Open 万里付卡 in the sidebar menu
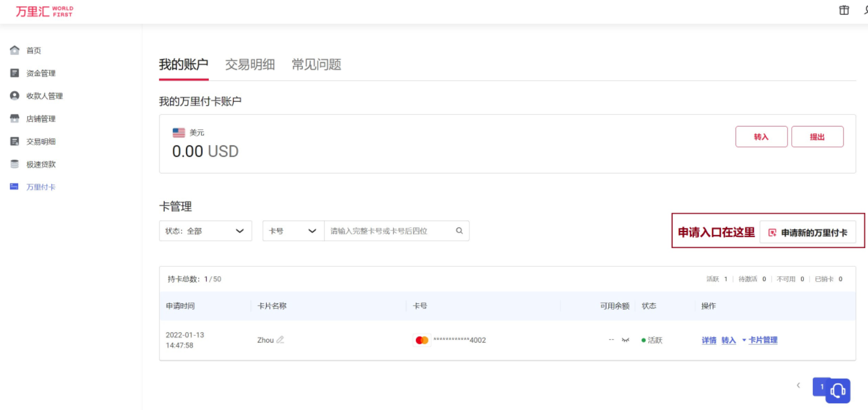The height and width of the screenshot is (410, 868). coord(41,187)
